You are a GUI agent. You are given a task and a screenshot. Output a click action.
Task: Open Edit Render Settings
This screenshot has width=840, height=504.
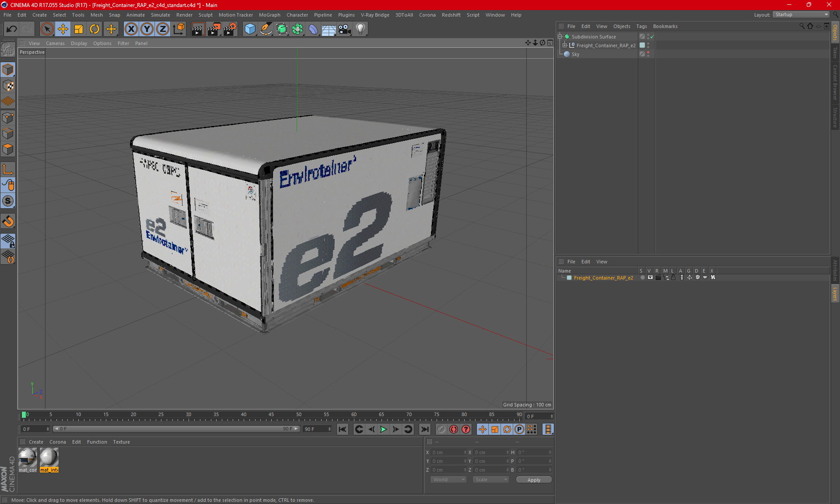(230, 29)
